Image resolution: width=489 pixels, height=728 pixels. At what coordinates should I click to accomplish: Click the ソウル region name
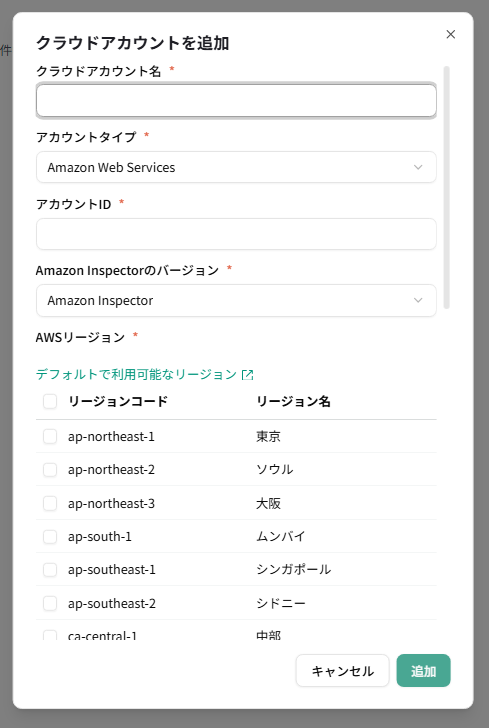pyautogui.click(x=275, y=470)
